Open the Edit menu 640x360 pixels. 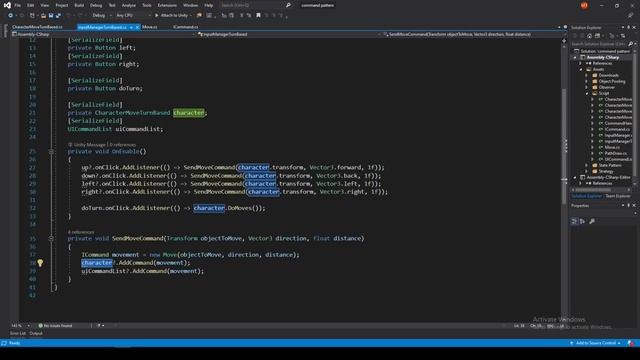point(31,5)
